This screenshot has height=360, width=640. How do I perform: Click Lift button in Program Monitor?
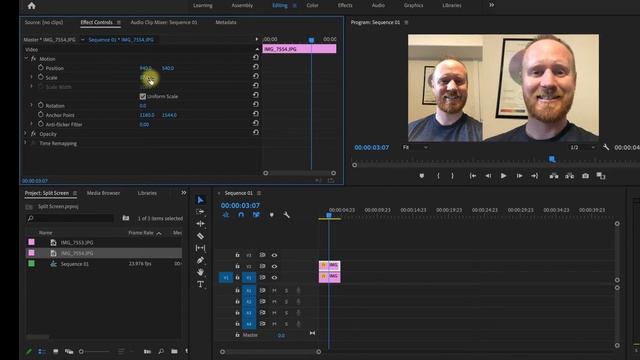(x=553, y=176)
